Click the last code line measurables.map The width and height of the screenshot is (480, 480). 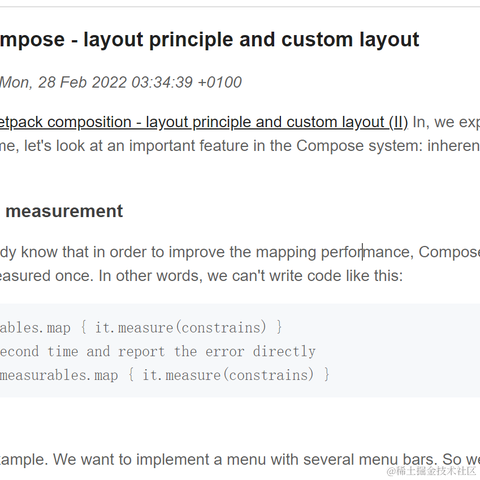point(165,375)
